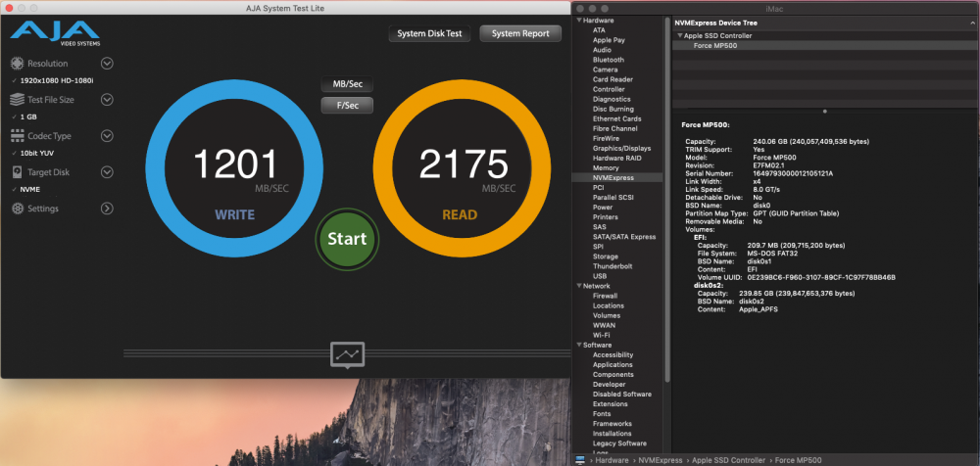Screen dimensions: 980x466
Task: Collapse the Apple SSD Controller tree node
Action: tap(680, 36)
